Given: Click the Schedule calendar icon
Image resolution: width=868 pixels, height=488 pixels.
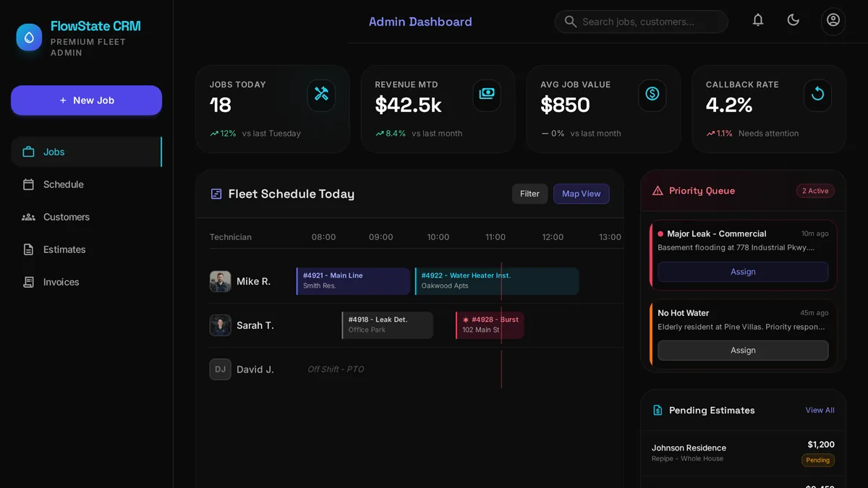Looking at the screenshot, I should coord(29,184).
